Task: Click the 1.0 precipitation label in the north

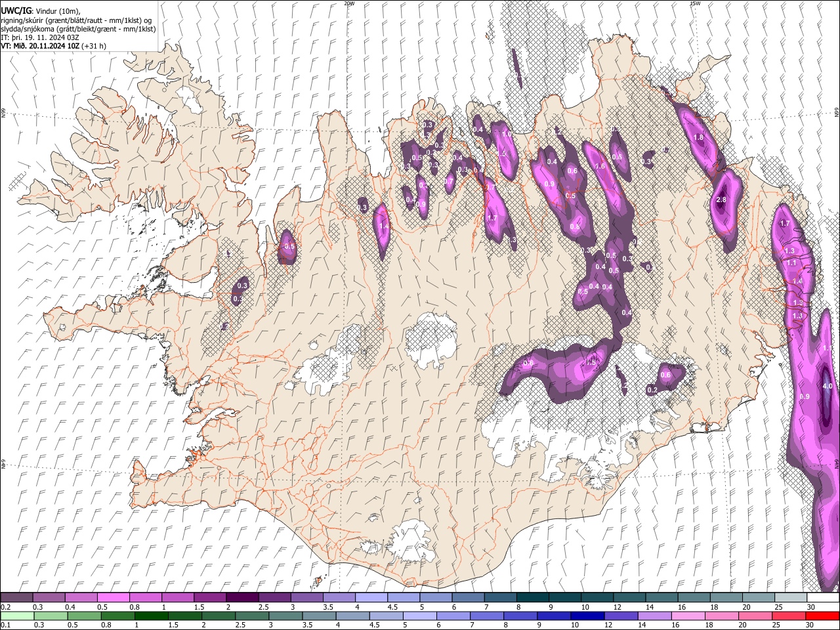Action: tap(506, 134)
